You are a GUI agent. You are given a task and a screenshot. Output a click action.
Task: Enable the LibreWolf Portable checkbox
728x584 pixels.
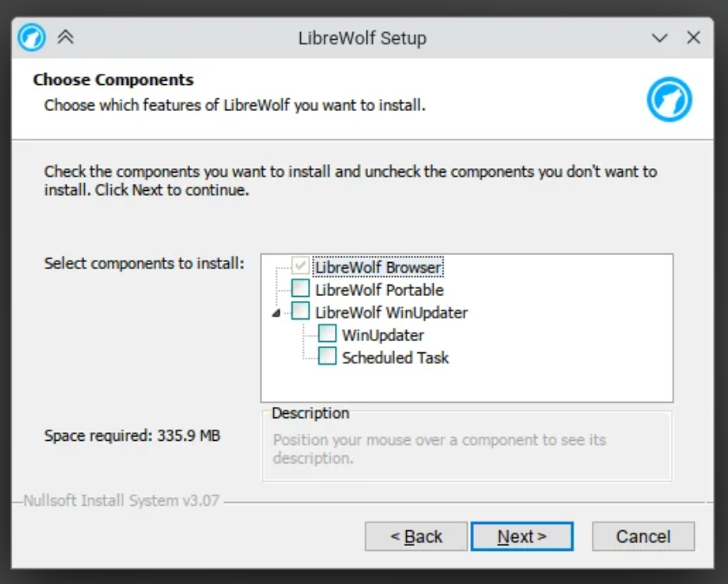(300, 289)
